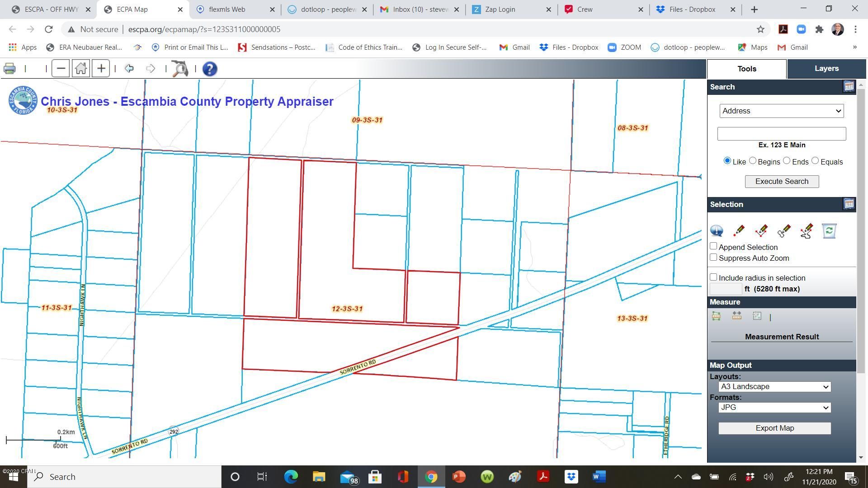
Task: Click the Execute Search button
Action: 782,181
